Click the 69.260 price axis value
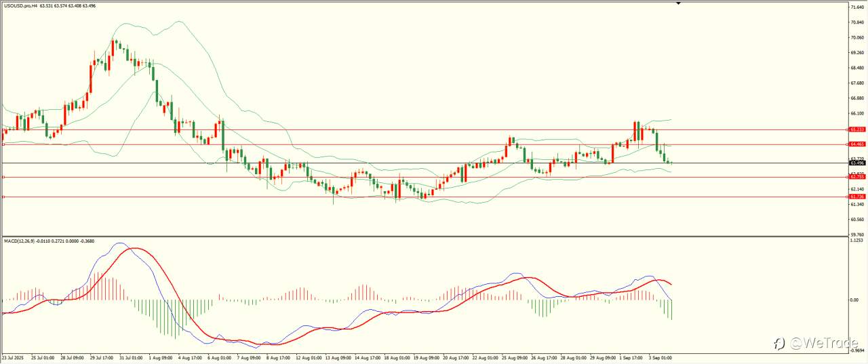868x364 pixels. click(857, 53)
